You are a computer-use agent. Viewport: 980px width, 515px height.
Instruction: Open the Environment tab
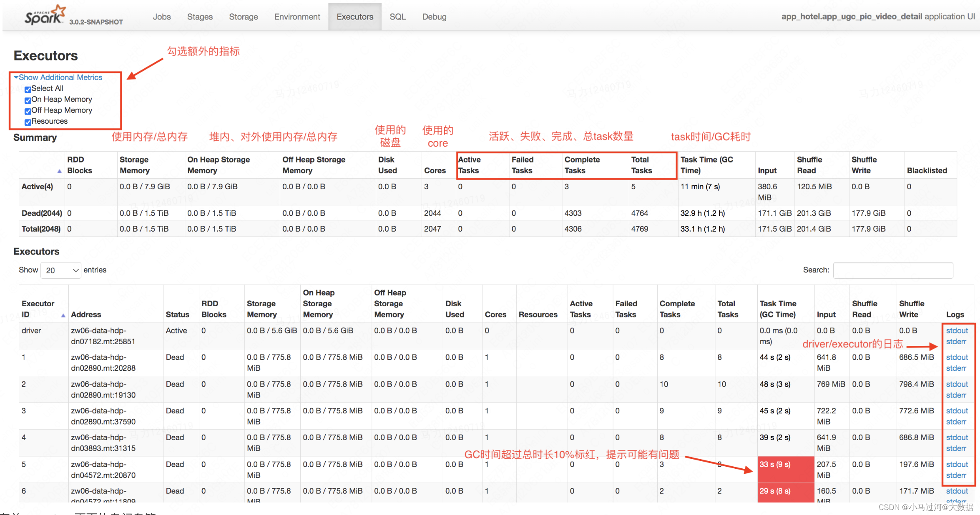(297, 17)
